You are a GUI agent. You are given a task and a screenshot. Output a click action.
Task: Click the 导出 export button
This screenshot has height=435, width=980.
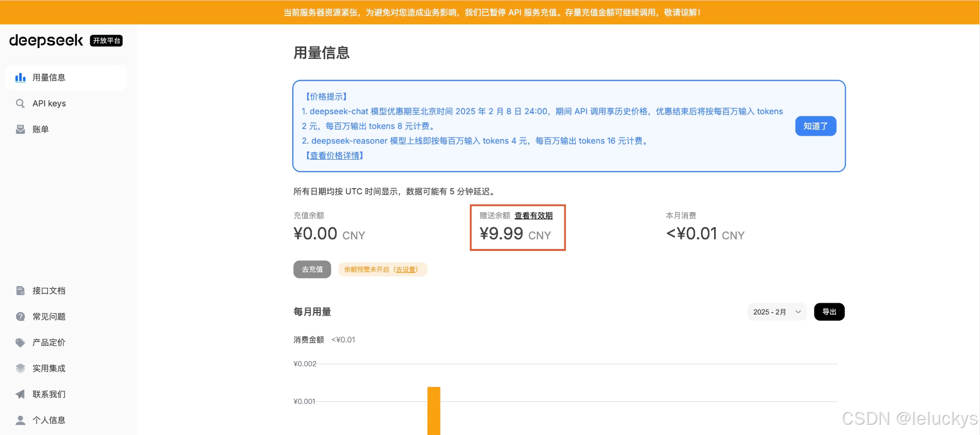829,312
